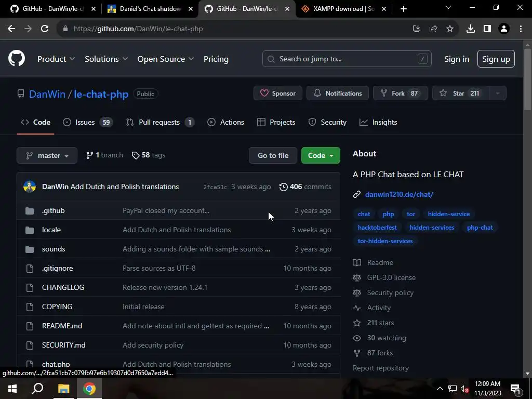Close Daniel's Chat shutdown tab

pos(191,9)
